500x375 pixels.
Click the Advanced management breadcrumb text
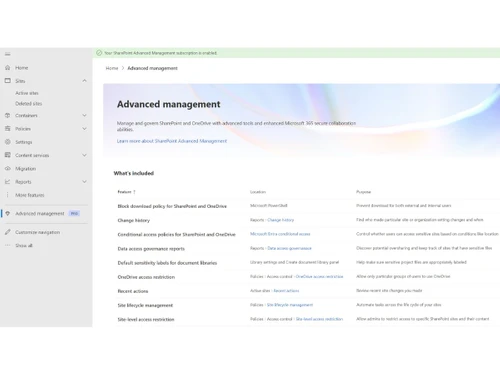click(x=152, y=68)
